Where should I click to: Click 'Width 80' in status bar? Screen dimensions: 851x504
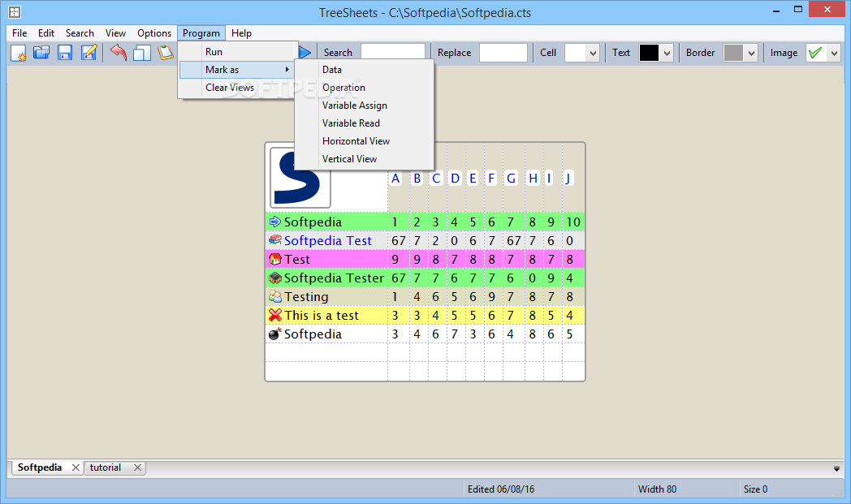click(x=657, y=489)
